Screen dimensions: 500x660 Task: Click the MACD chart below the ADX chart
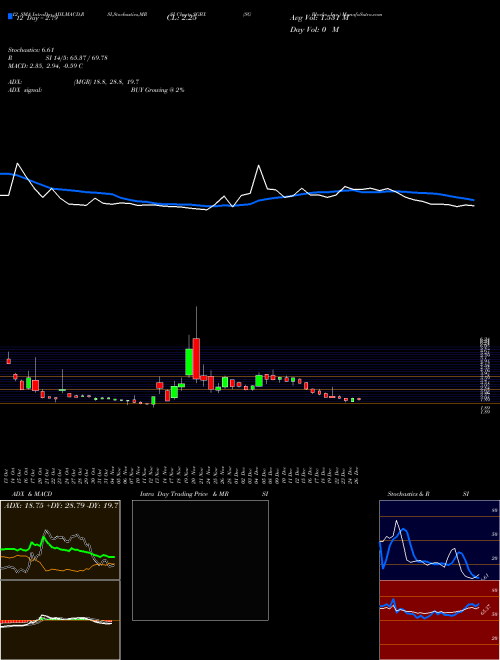click(x=60, y=620)
